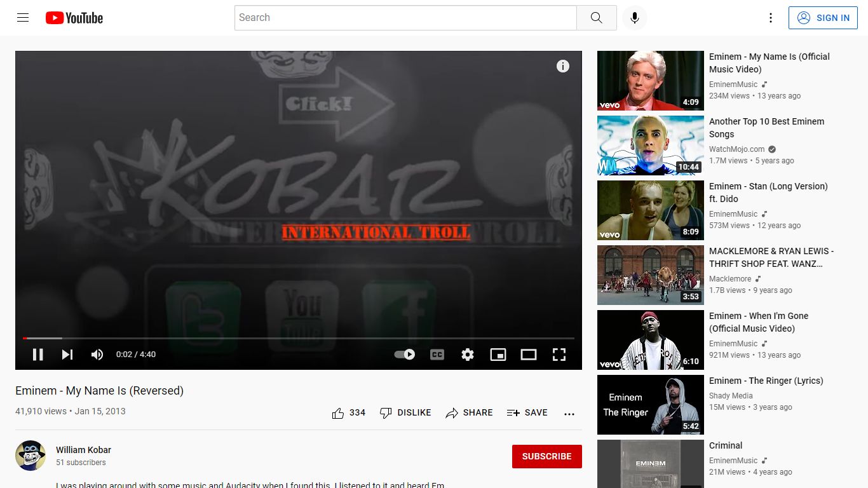Screen dimensions: 868x488
Task: Open Eminem - Stan (Long Version) thumbnail
Action: 651,210
